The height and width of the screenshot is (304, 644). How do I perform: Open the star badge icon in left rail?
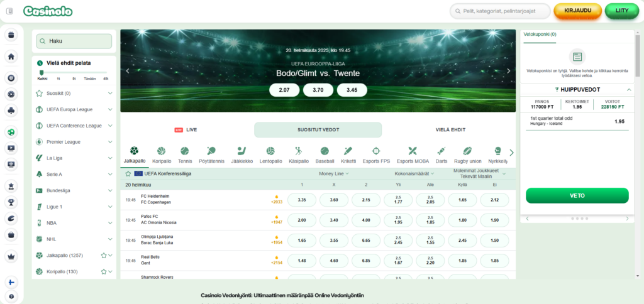tap(11, 186)
